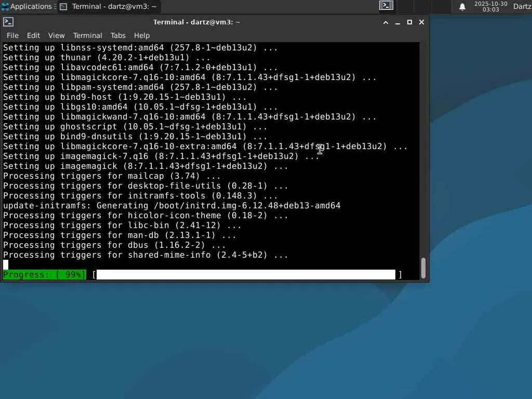Click line 'Setting up libnss-systemd:amd64'
This screenshot has width=532, height=399.
[140, 48]
